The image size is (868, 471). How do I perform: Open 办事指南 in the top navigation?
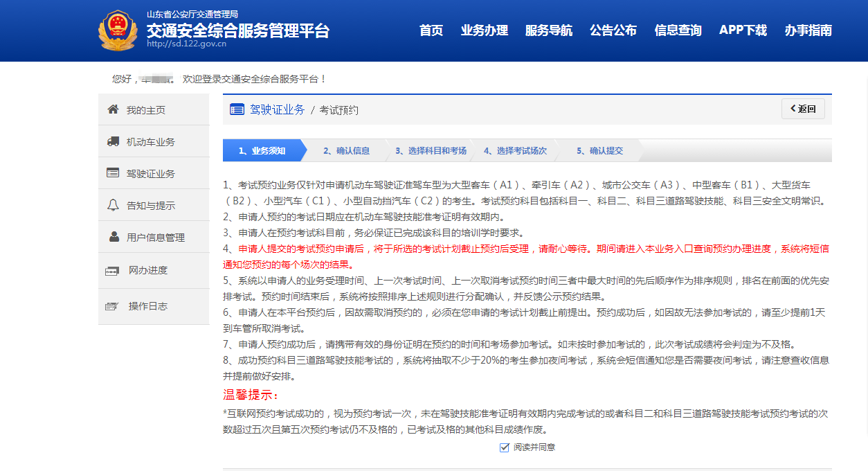tap(808, 30)
